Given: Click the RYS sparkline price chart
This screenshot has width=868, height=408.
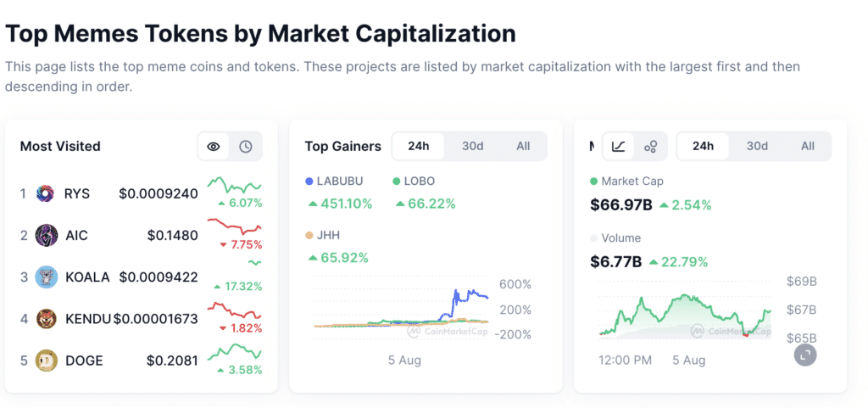Looking at the screenshot, I should pos(235,184).
